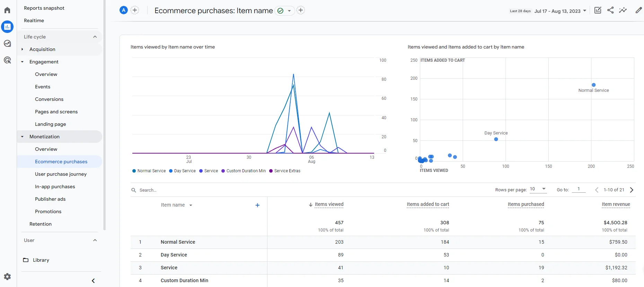Image resolution: width=644 pixels, height=287 pixels.
Task: Select the Reports bar chart icon
Action: pyautogui.click(x=7, y=27)
